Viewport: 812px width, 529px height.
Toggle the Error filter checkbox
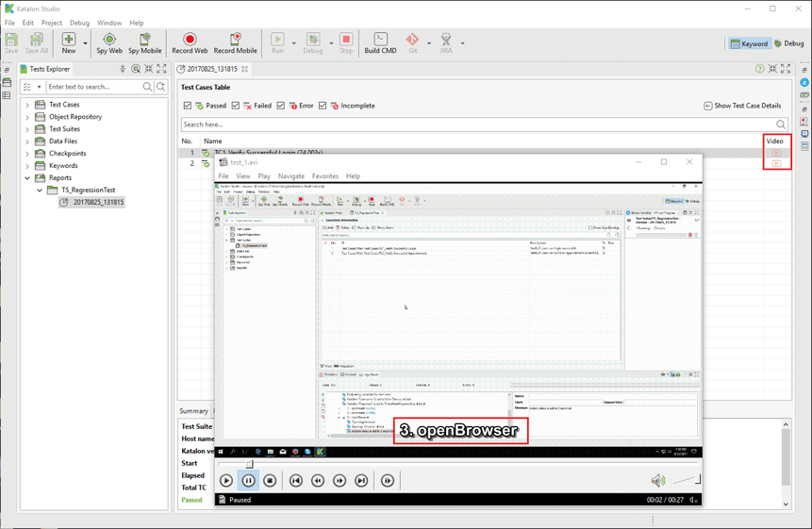coord(281,106)
